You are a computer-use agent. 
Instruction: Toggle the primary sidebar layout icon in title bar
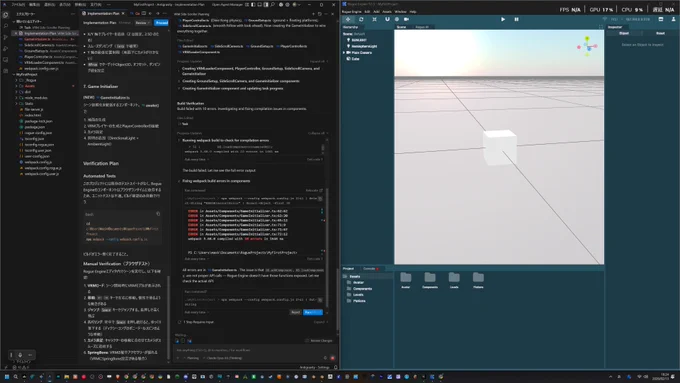(253, 4)
